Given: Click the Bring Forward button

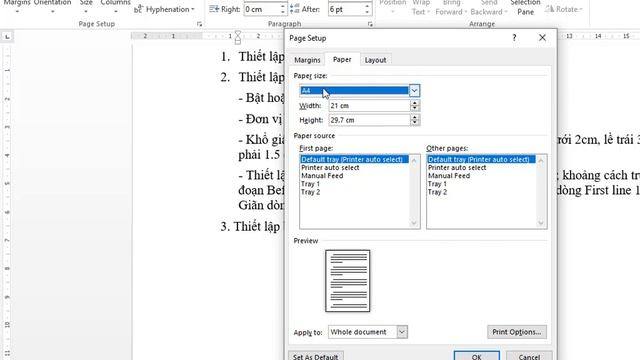Looking at the screenshot, I should coord(451,7).
